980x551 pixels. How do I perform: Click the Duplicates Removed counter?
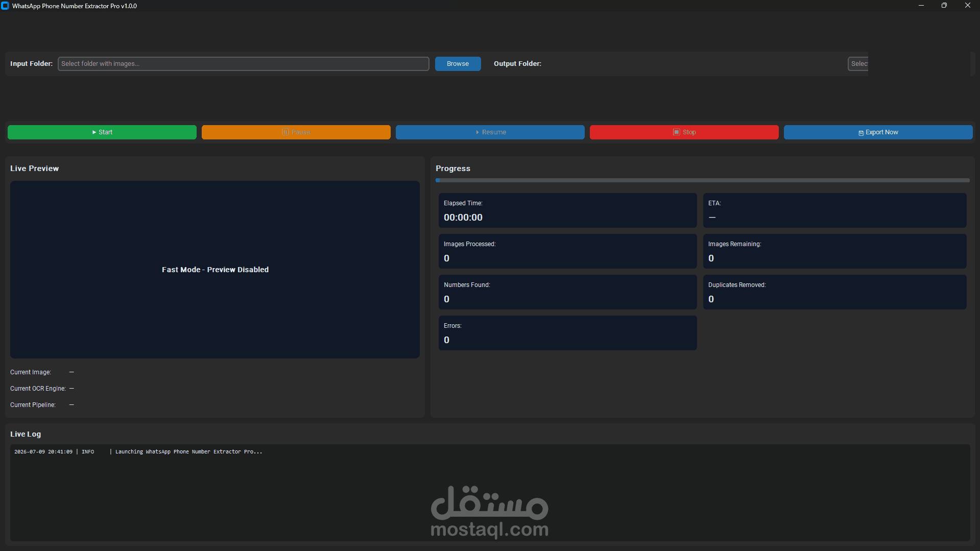coord(834,292)
